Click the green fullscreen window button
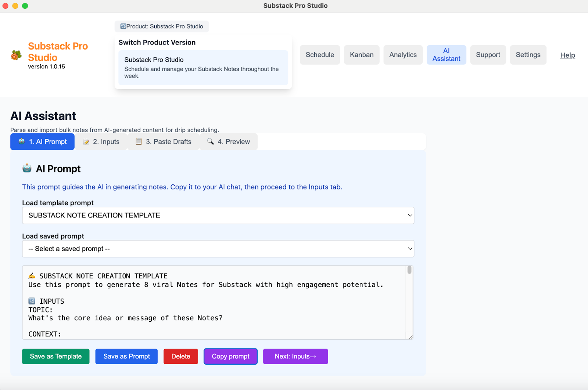Screen dimensions: 588x390 25,6
